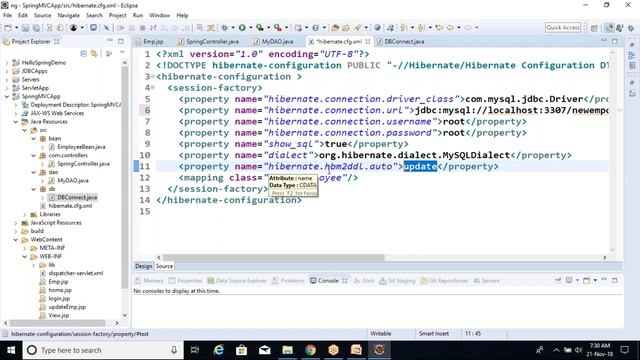Viewport: 640px width, 360px height.
Task: Open the Data Source Explorer tab
Action: pyautogui.click(x=237, y=281)
